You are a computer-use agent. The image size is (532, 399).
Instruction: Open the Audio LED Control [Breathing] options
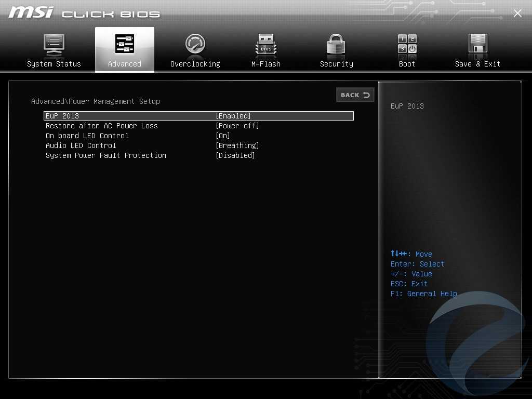[x=237, y=145]
